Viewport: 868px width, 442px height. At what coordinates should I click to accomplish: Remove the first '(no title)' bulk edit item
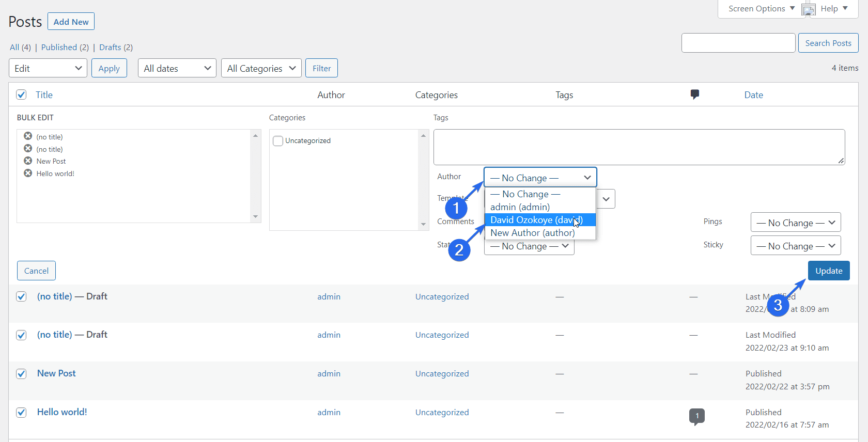click(28, 136)
